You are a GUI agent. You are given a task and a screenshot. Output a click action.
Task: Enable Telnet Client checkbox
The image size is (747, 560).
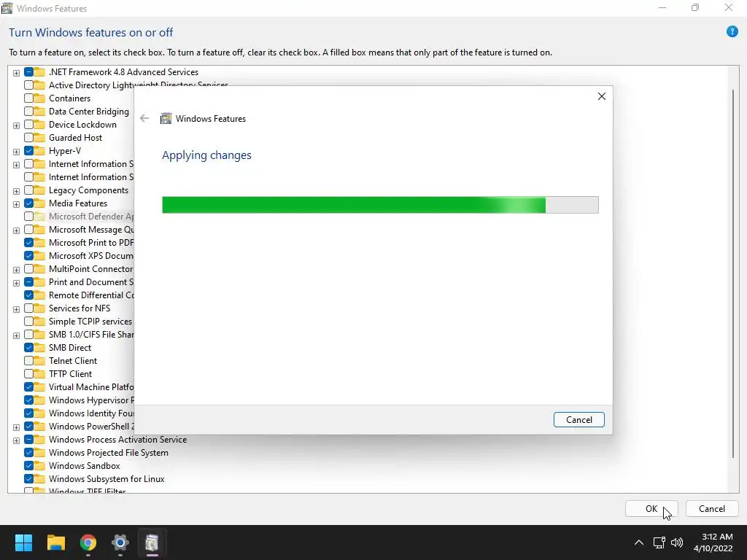28,360
